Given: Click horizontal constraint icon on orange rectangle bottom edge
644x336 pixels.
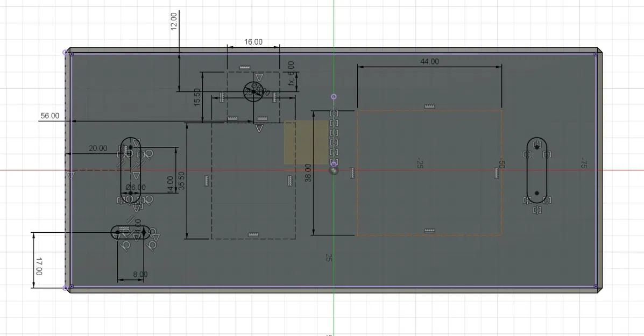Looking at the screenshot, I should (x=429, y=231).
